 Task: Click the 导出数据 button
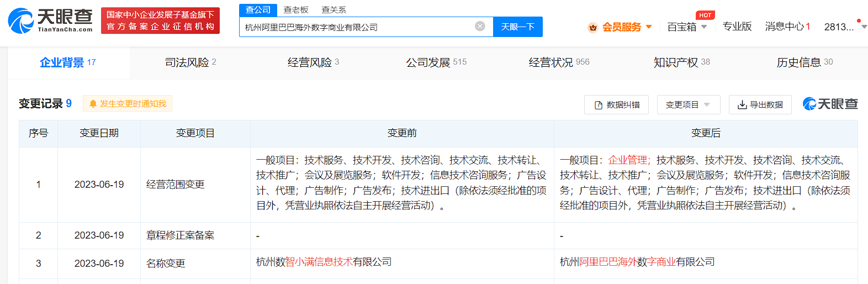coord(760,104)
